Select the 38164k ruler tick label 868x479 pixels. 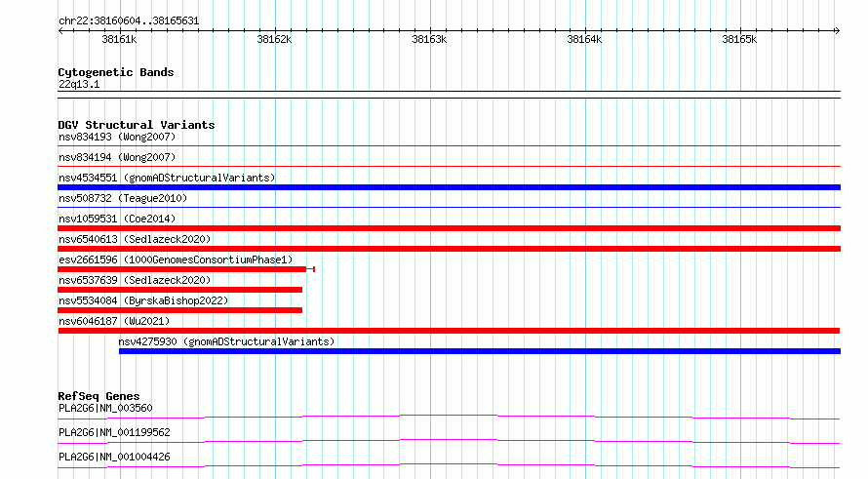pos(584,39)
